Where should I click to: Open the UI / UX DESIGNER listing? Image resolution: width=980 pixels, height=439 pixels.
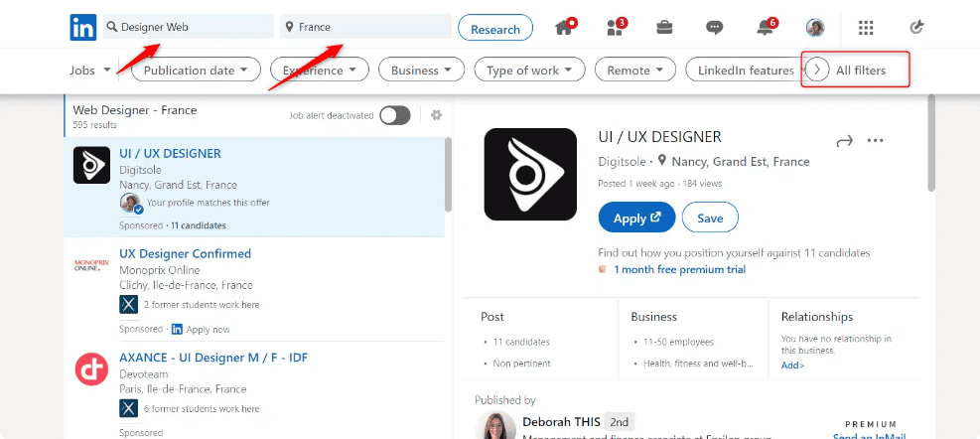(x=170, y=153)
